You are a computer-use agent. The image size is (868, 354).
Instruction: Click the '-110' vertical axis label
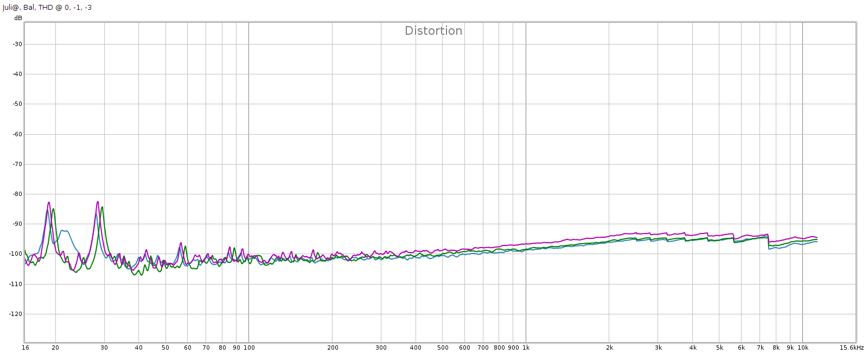tap(16, 285)
